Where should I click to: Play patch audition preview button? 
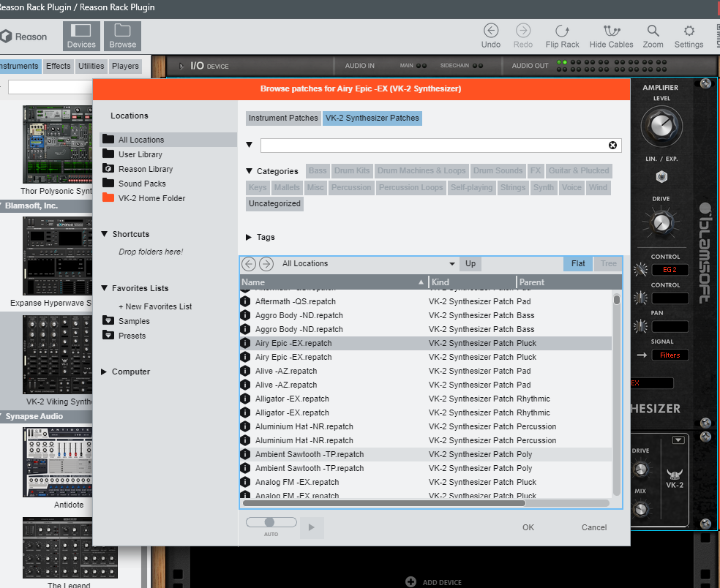(x=312, y=527)
